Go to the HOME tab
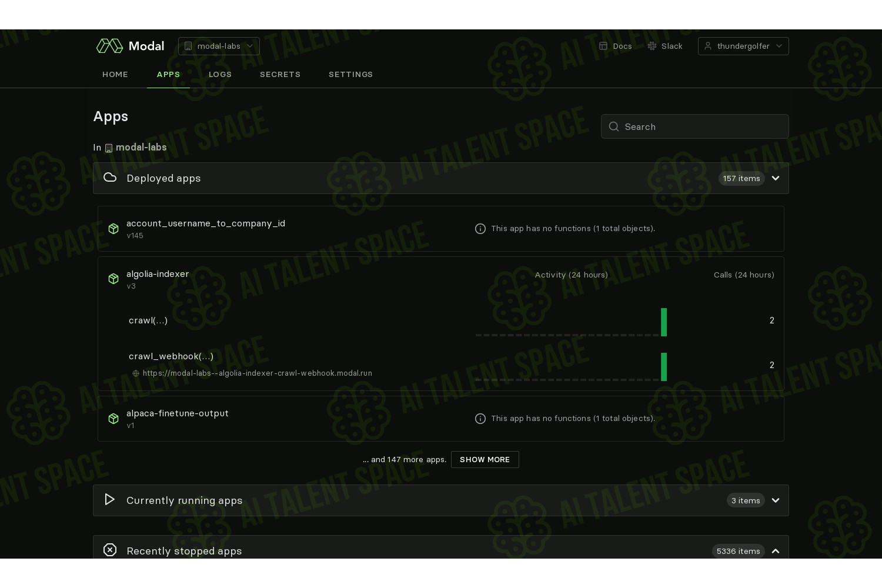 click(115, 74)
